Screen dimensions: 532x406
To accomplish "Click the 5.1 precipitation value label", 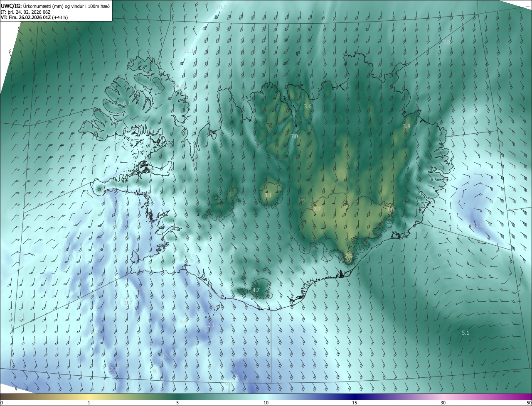I will coord(465,333).
